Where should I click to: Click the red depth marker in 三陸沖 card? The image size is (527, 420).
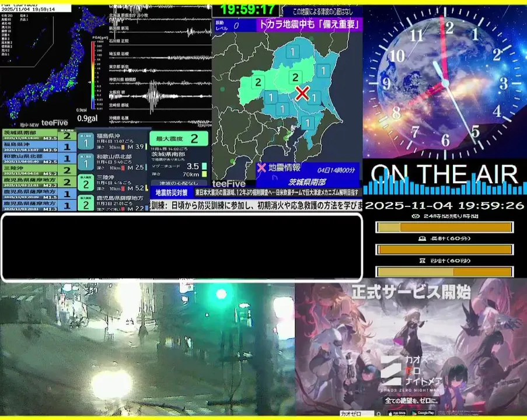click(x=123, y=188)
